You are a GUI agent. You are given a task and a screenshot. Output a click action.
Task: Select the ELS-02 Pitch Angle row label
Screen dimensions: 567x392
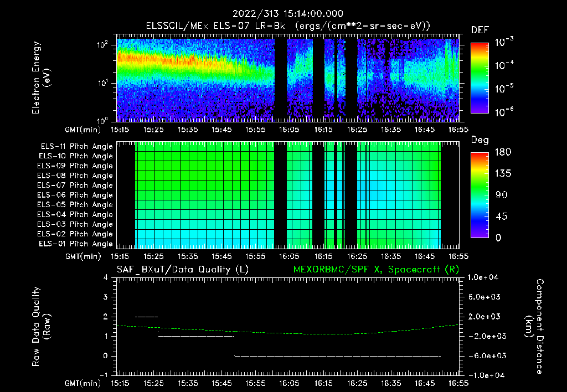75,234
